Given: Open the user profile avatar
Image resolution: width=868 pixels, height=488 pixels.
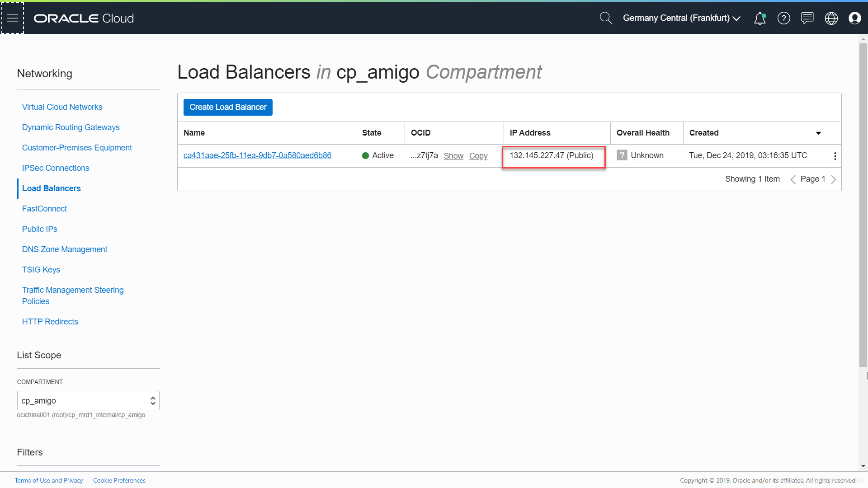Looking at the screenshot, I should (x=854, y=18).
